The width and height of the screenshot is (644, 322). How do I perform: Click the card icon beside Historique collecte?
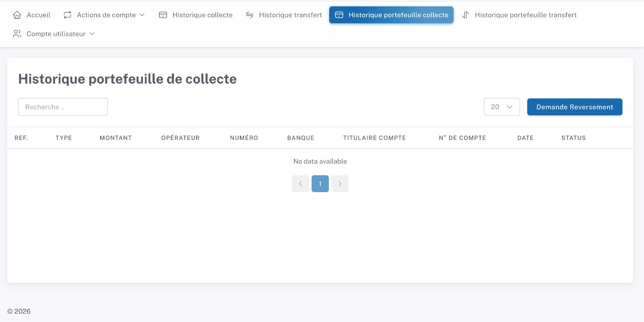[163, 15]
